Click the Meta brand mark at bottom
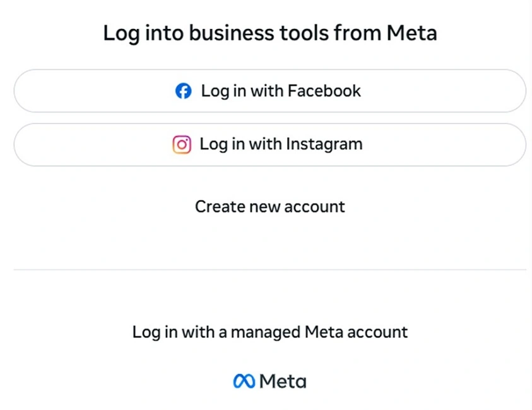This screenshot has width=532, height=410. [x=243, y=380]
